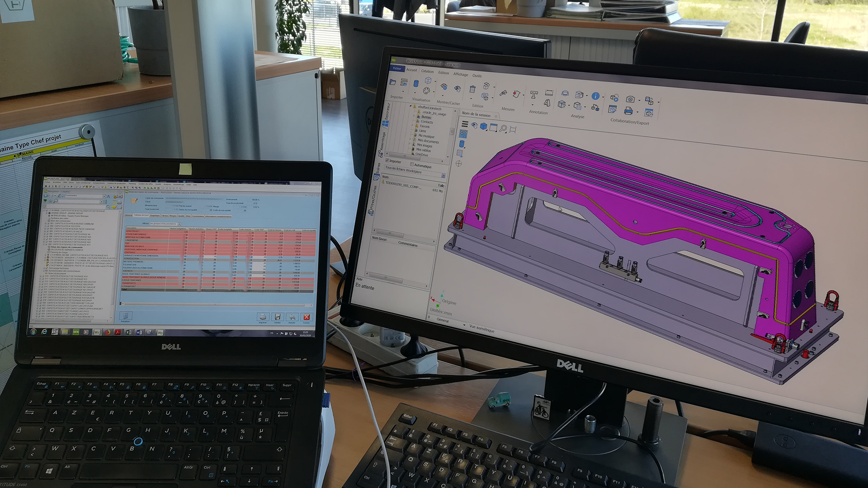This screenshot has width=868, height=488.
Task: Open the Graphique tab in laptop window
Action: 155,216
